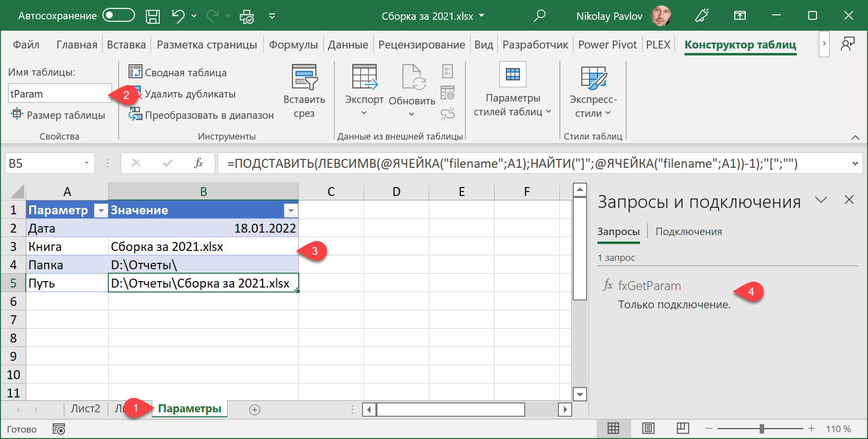This screenshot has width=868, height=439.
Task: Open the Параметр column filter dropdown
Action: (100, 210)
